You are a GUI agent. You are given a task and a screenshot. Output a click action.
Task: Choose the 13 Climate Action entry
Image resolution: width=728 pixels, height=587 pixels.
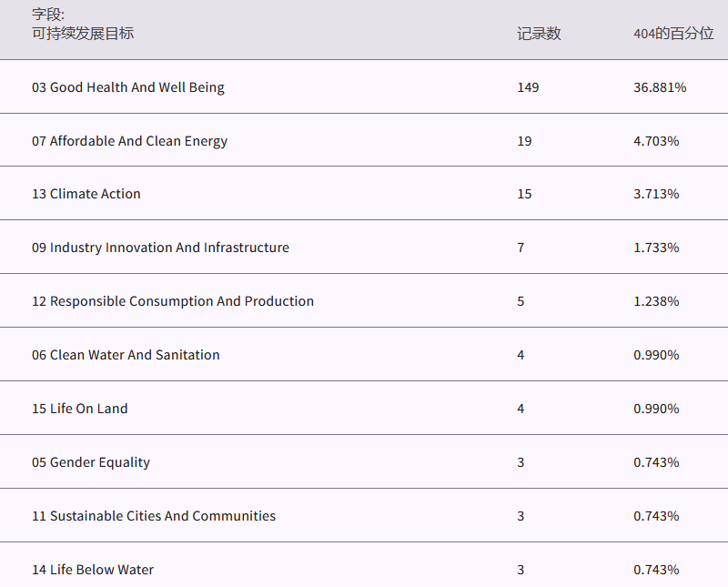(x=86, y=194)
